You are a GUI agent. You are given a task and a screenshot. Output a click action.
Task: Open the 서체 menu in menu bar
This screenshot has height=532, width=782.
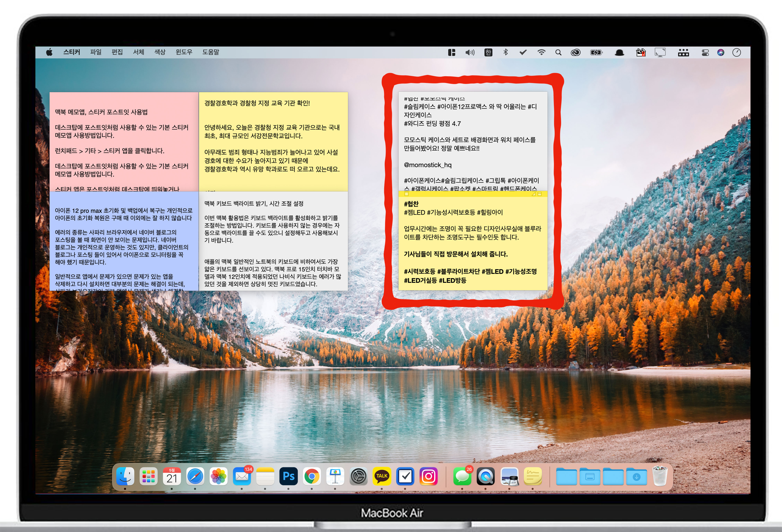pyautogui.click(x=138, y=52)
